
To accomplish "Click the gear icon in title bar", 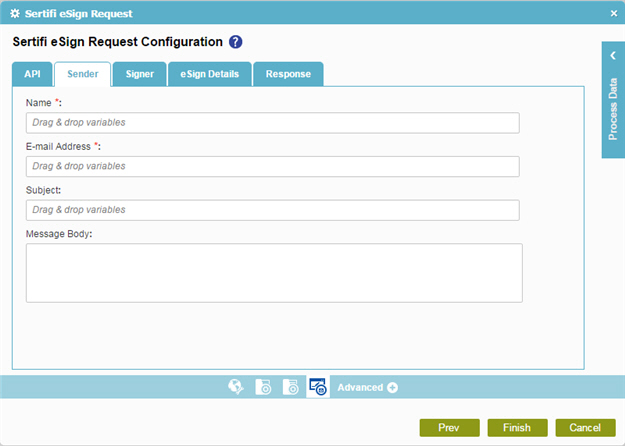I will tap(15, 14).
